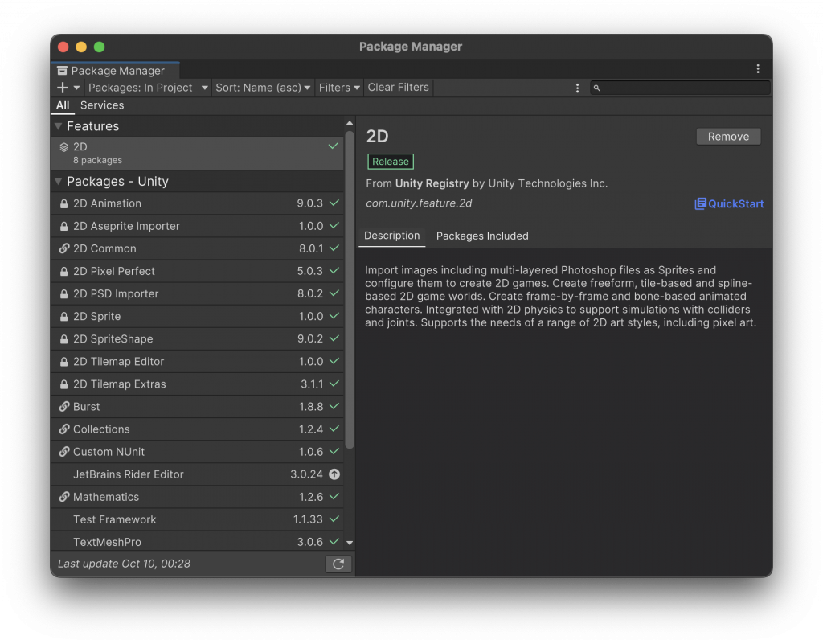
Task: Select the Test Framework package
Action: 198,519
